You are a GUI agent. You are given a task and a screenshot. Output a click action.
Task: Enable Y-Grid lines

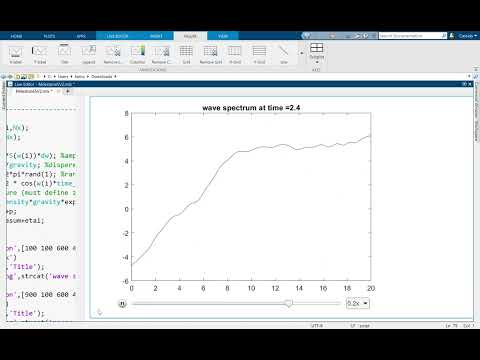point(259,55)
